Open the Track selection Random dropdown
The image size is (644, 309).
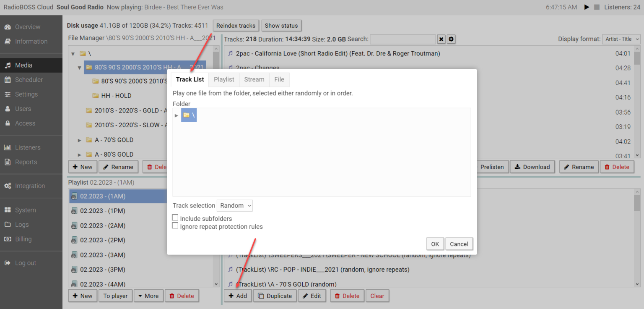click(x=234, y=205)
